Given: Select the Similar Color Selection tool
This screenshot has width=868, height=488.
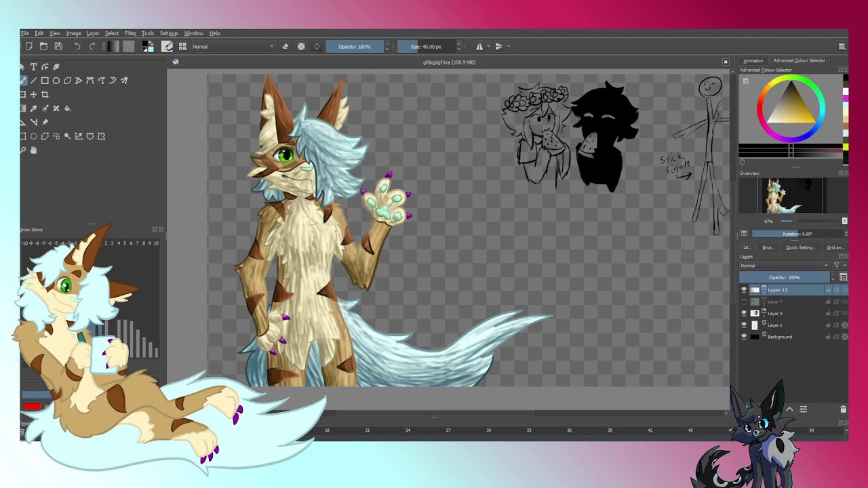Looking at the screenshot, I should click(79, 136).
